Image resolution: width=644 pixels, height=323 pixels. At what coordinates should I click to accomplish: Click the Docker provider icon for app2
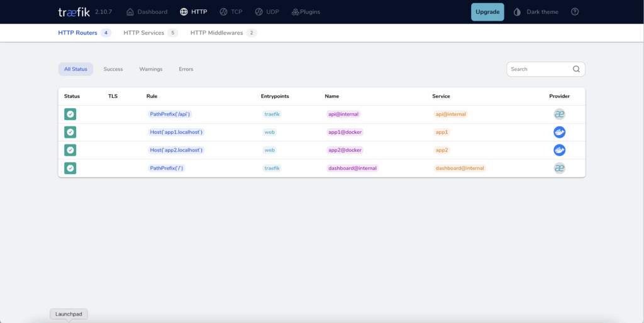(559, 150)
